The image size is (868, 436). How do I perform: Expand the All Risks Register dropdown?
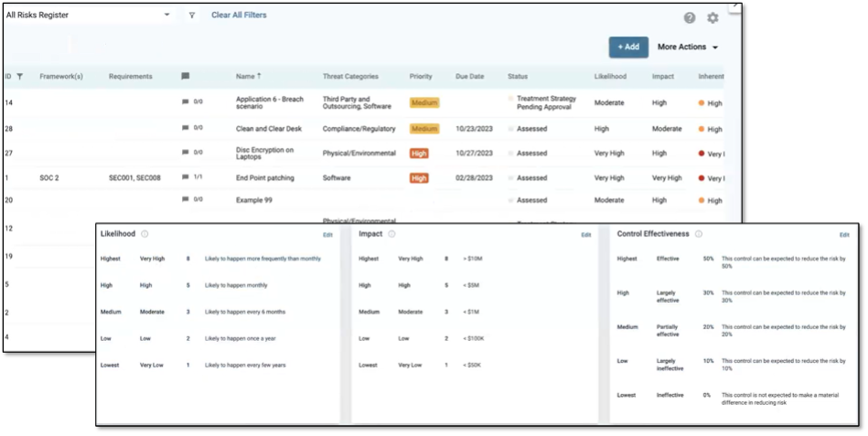point(166,16)
